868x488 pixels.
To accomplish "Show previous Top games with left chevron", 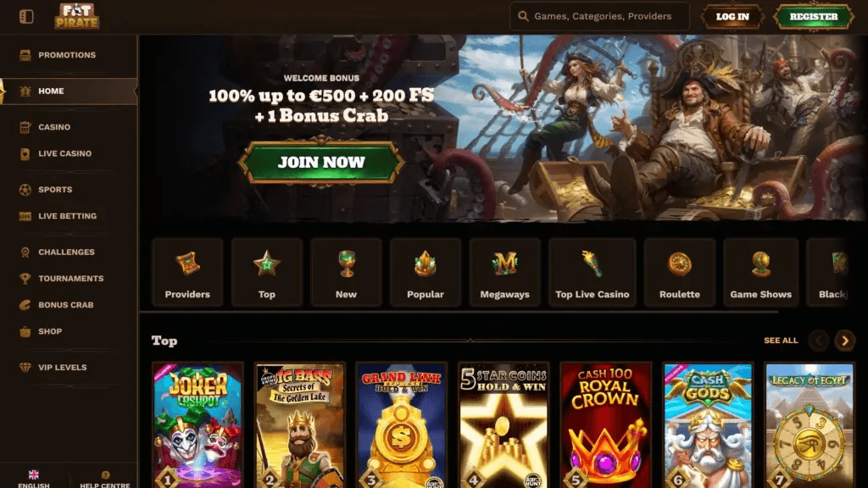I will point(818,341).
